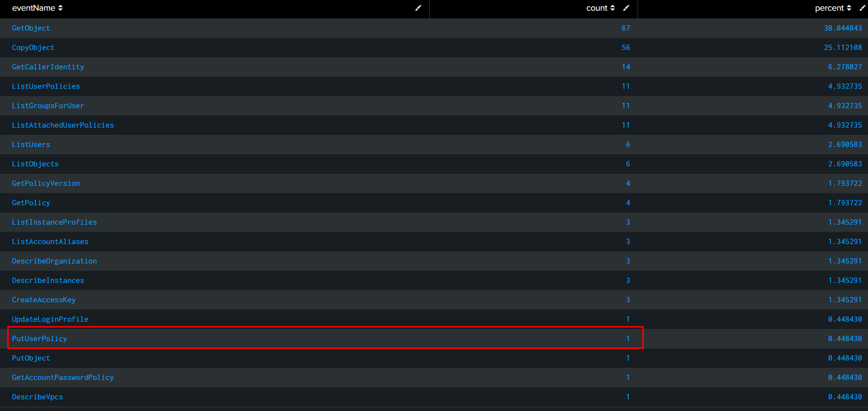Click count value 14 for GetCallerIdentity

[626, 67]
